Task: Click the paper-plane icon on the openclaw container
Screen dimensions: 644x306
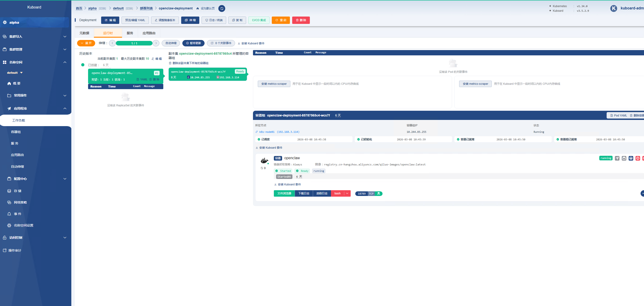Action: (x=617, y=158)
